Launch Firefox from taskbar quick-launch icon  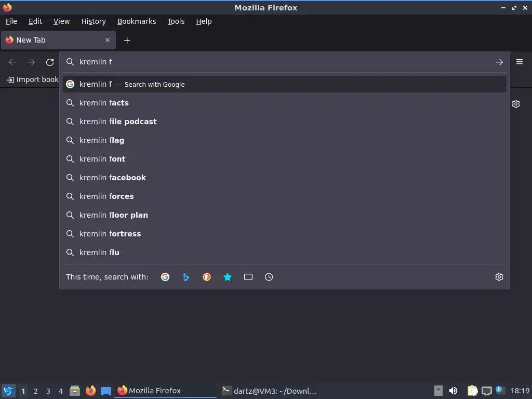(x=90, y=391)
